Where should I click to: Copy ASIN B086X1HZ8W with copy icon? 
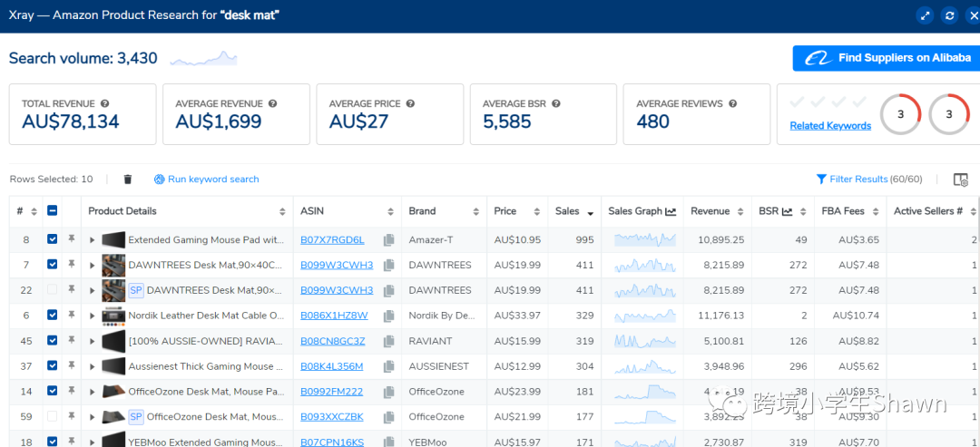pos(388,316)
